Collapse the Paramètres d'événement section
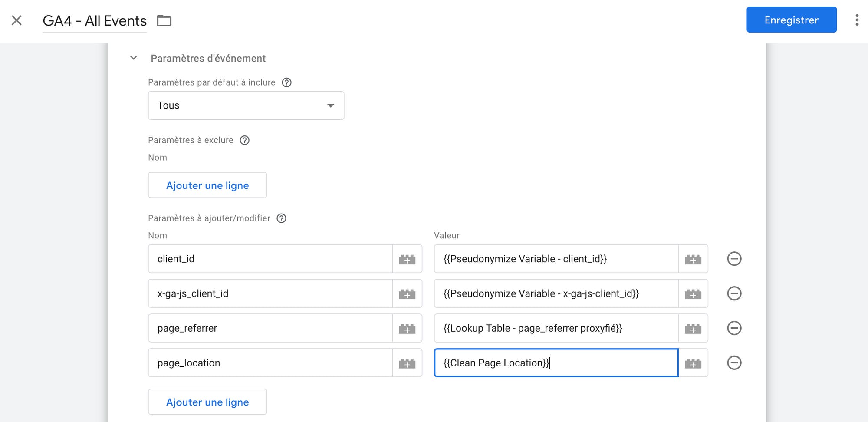The width and height of the screenshot is (868, 422). (x=134, y=58)
